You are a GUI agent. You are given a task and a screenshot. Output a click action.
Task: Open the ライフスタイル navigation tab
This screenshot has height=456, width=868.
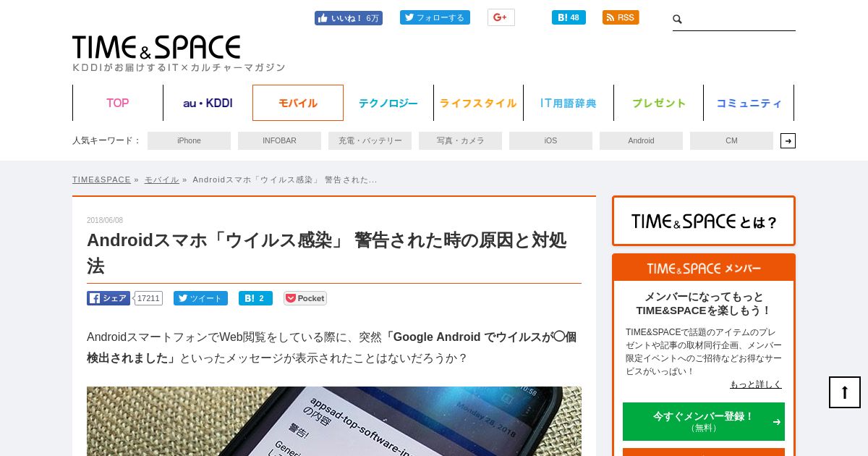click(x=478, y=103)
